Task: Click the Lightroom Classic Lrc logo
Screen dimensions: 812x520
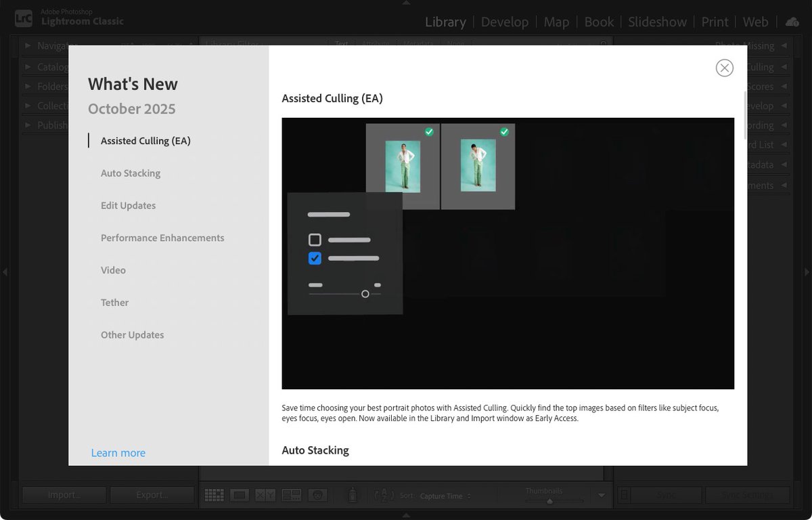Action: (x=24, y=17)
